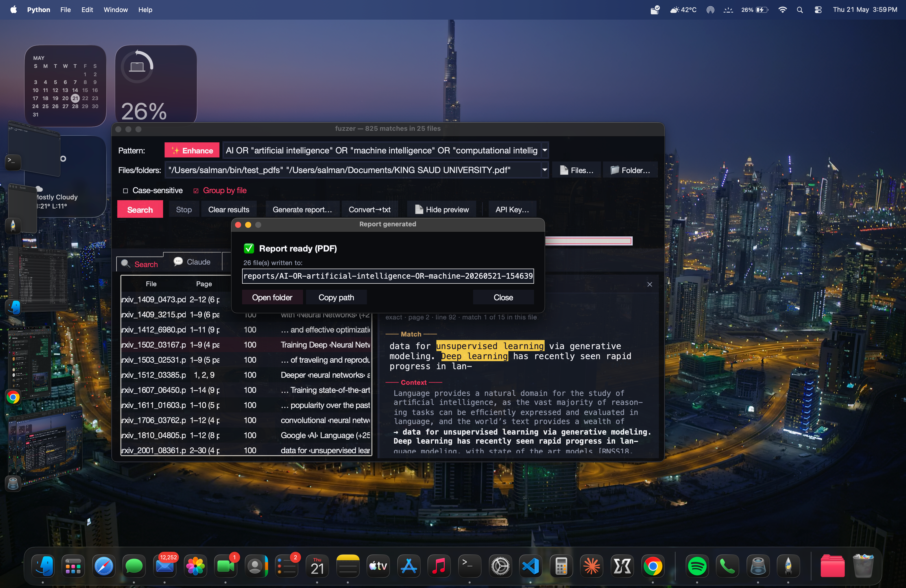Open Launchpad from the dock

(x=73, y=566)
